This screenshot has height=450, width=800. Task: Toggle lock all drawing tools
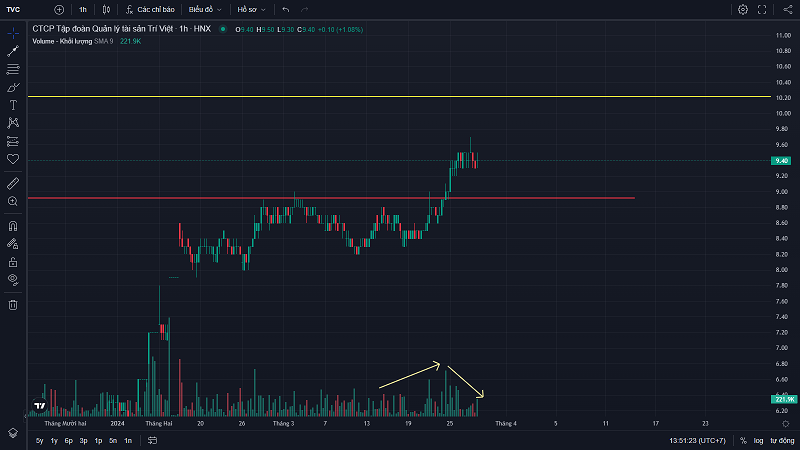tap(13, 261)
